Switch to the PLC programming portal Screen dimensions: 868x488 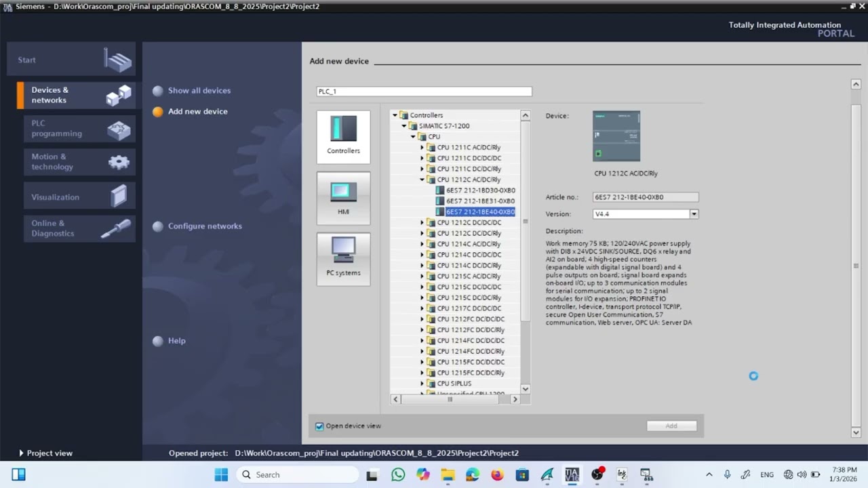coord(79,129)
